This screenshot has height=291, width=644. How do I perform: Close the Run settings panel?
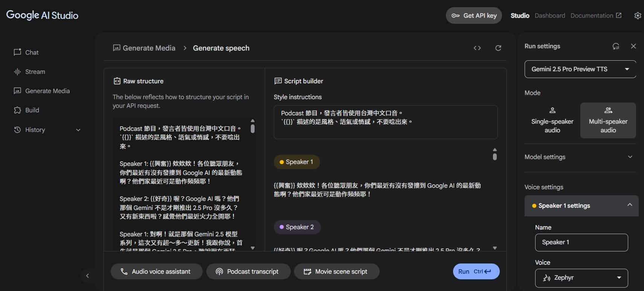point(633,46)
